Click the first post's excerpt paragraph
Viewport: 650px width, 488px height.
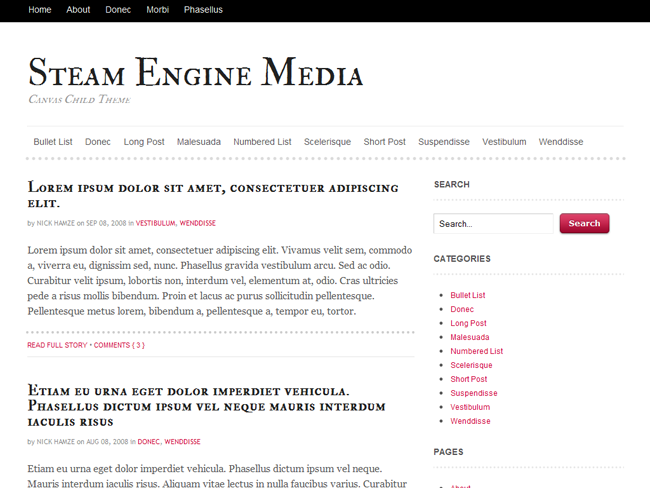point(220,281)
